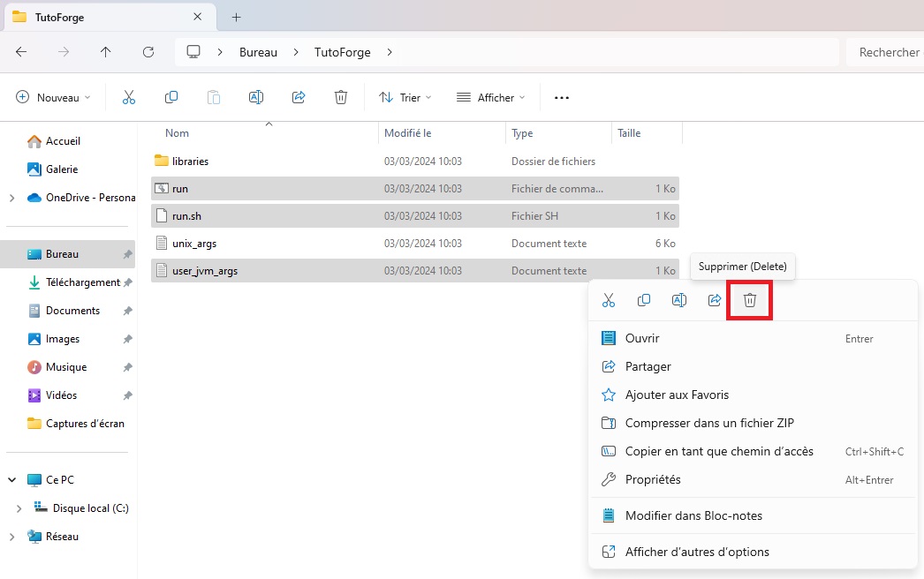Open the three-dots more options menu

562,98
